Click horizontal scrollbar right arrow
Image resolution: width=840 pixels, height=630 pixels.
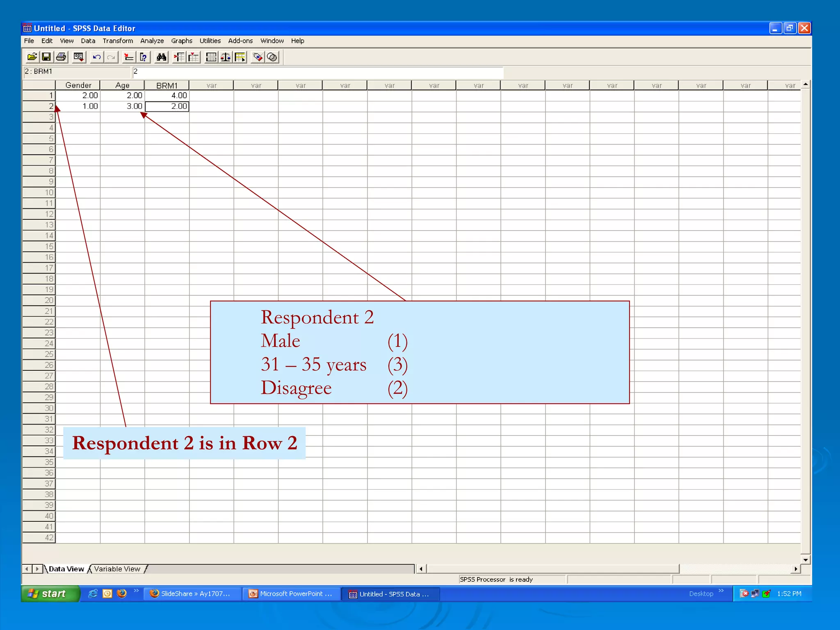click(796, 569)
